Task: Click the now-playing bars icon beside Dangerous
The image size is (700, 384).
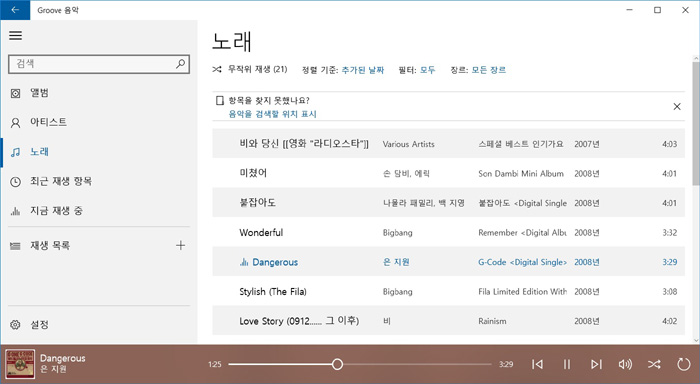Action: (x=244, y=262)
